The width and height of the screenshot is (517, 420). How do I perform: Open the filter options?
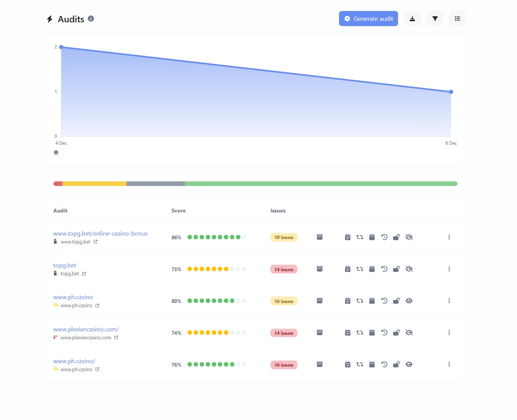434,19
